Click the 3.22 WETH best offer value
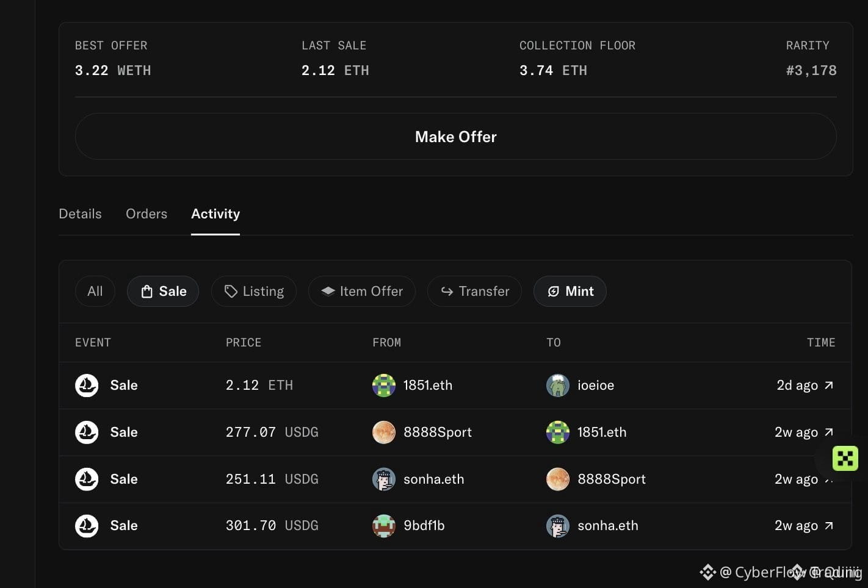 tap(113, 71)
